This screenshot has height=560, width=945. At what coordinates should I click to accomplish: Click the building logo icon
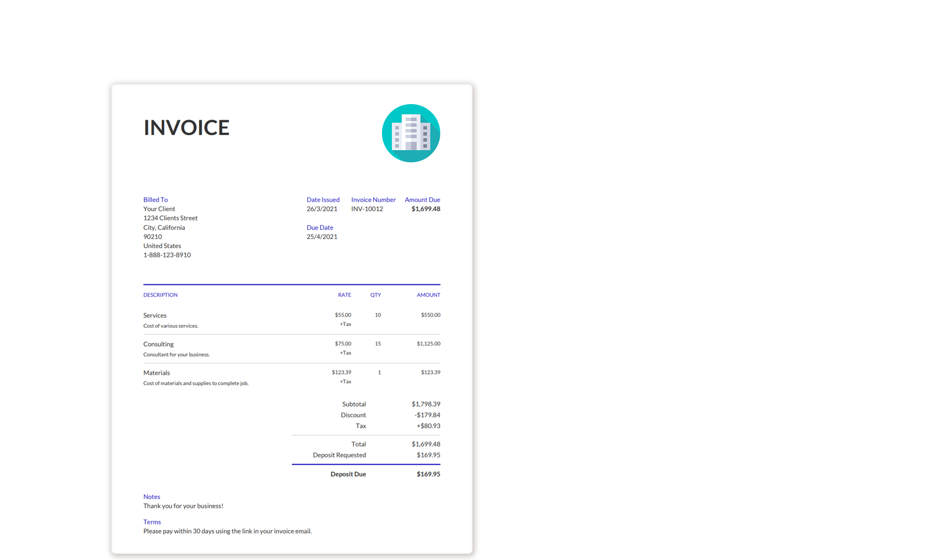[411, 133]
